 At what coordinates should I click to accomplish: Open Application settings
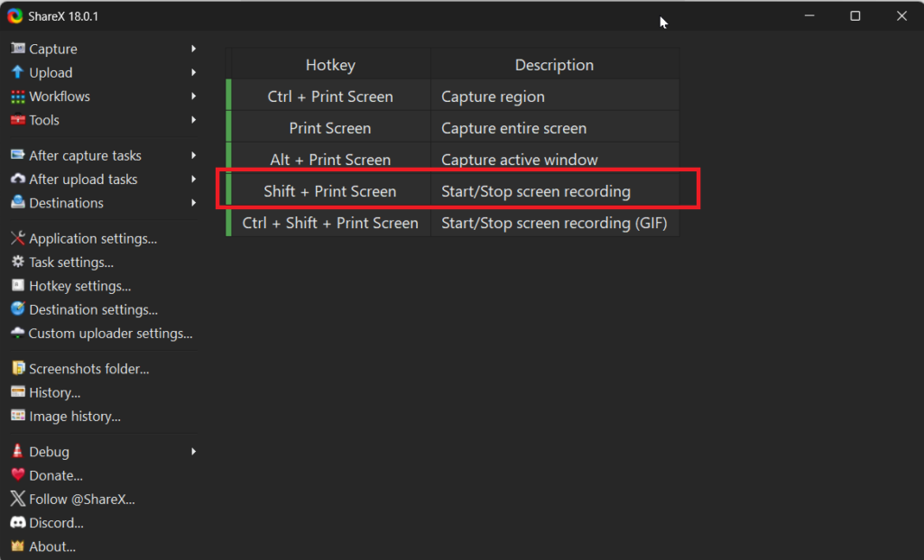coord(92,239)
